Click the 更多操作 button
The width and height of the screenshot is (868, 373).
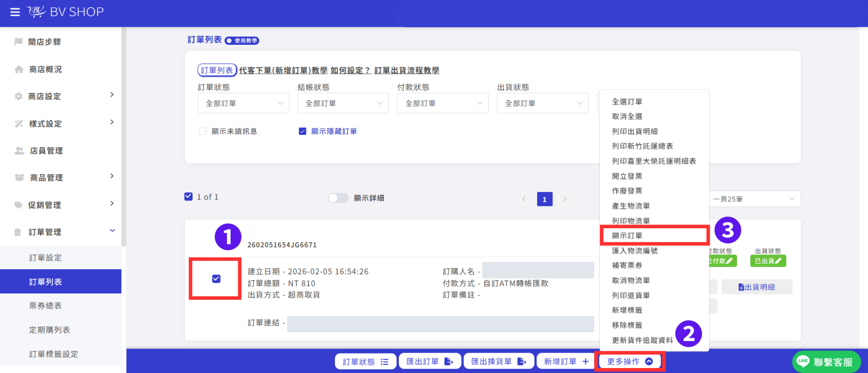click(x=630, y=361)
